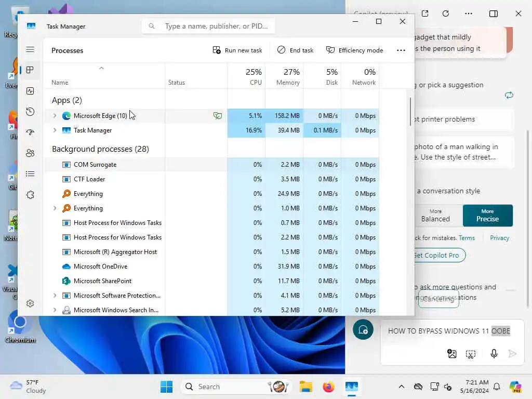The image size is (532, 399).
Task: Select the Processes page icon in sidebar
Action: [x=30, y=70]
